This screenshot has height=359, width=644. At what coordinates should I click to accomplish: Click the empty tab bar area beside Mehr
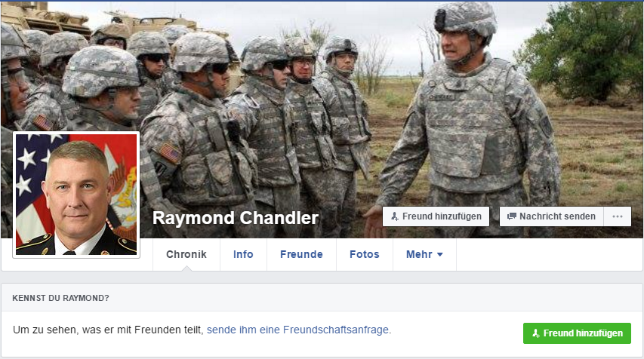pos(549,254)
